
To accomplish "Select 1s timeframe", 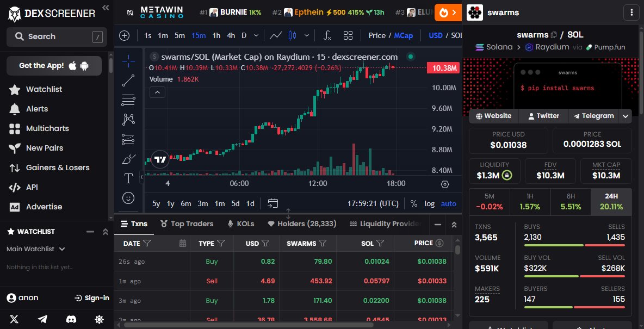I will tap(147, 36).
